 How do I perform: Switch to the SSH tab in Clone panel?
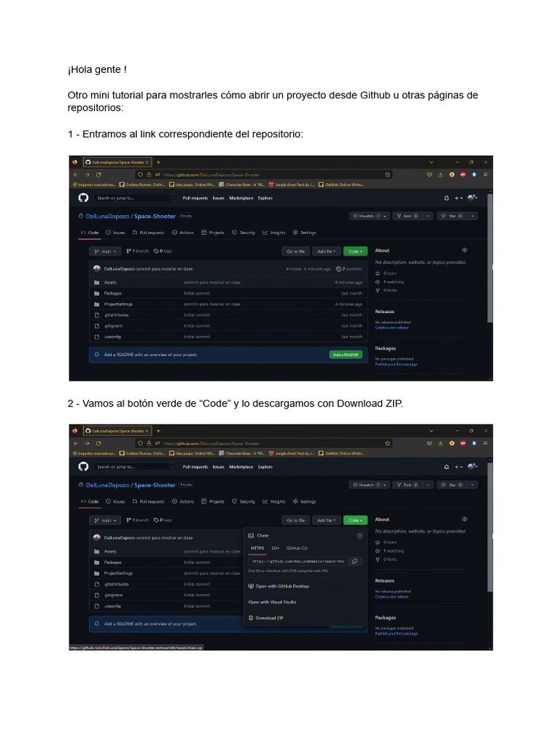(275, 548)
